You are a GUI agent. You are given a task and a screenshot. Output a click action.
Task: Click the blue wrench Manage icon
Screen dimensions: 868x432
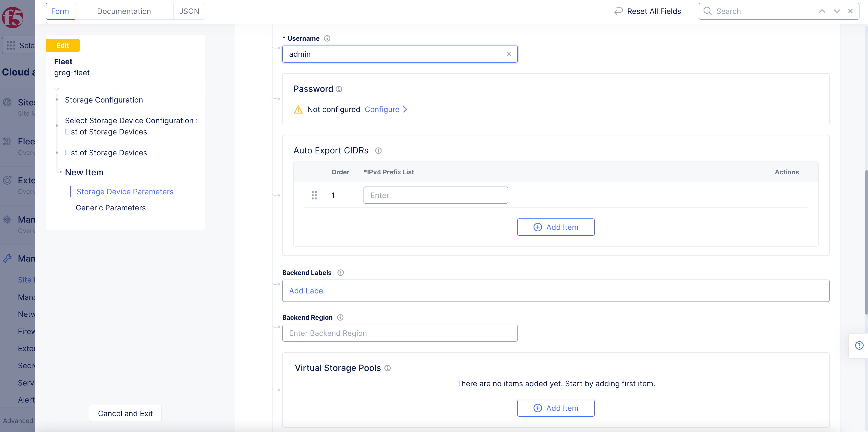pyautogui.click(x=8, y=258)
